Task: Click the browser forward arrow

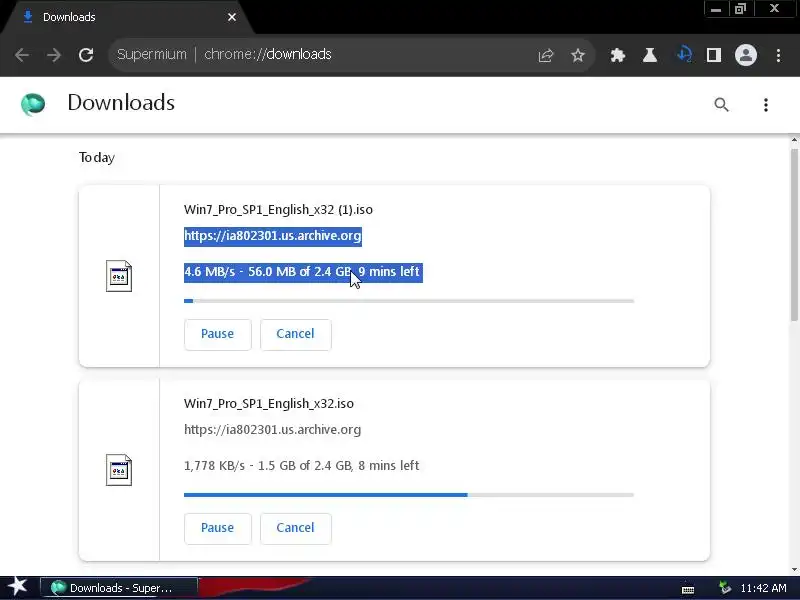Action: 54,55
